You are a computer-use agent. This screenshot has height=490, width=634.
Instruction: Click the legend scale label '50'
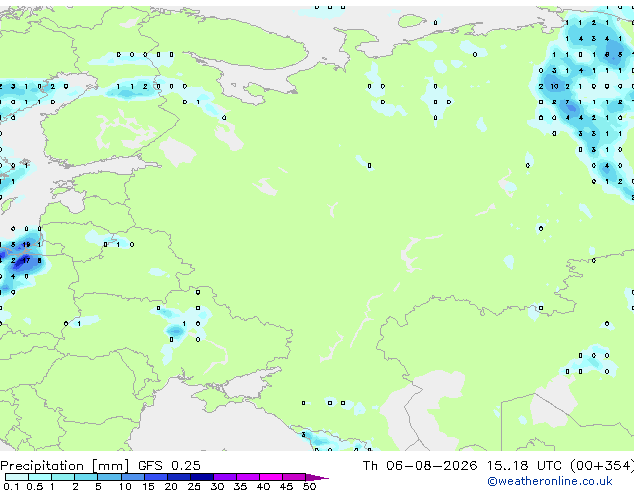(309, 486)
